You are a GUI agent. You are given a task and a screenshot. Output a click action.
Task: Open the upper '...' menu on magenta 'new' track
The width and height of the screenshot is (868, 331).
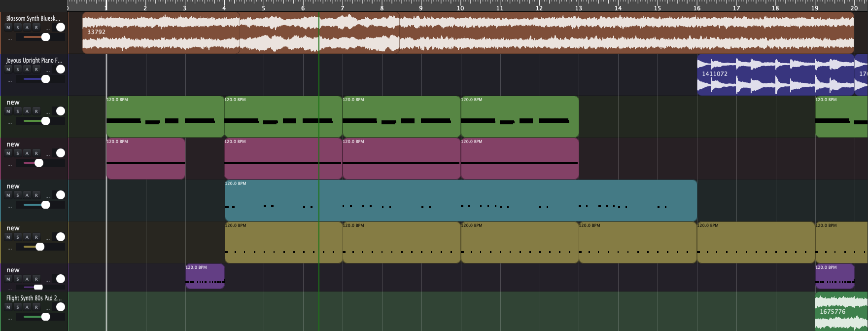click(x=47, y=154)
